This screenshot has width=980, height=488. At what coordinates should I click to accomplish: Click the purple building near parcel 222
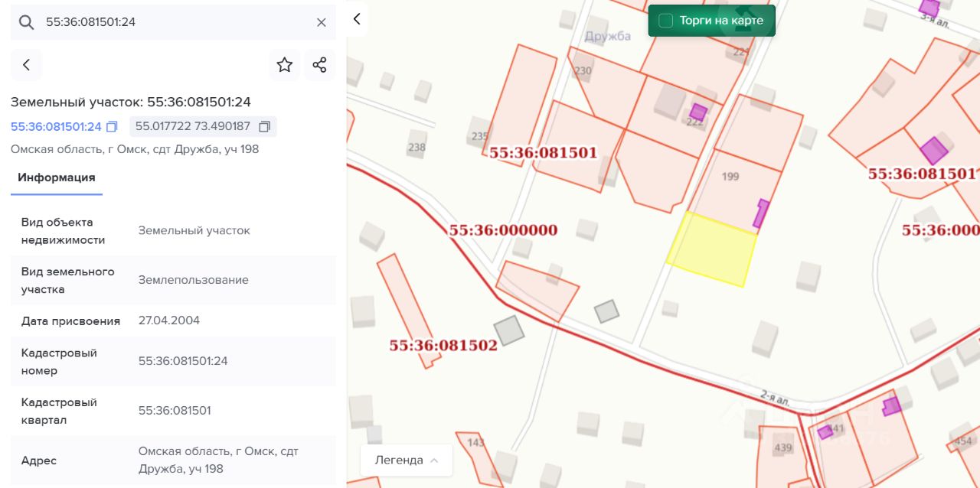pos(698,112)
